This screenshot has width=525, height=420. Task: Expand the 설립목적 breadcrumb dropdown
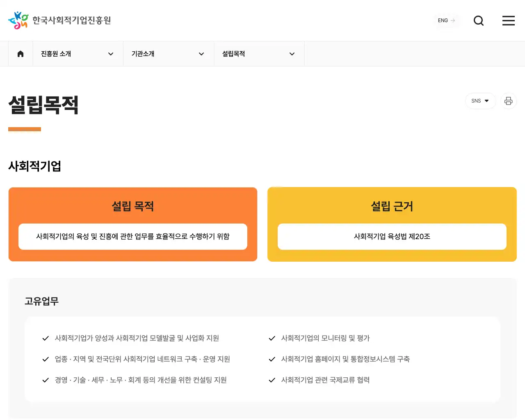(259, 54)
